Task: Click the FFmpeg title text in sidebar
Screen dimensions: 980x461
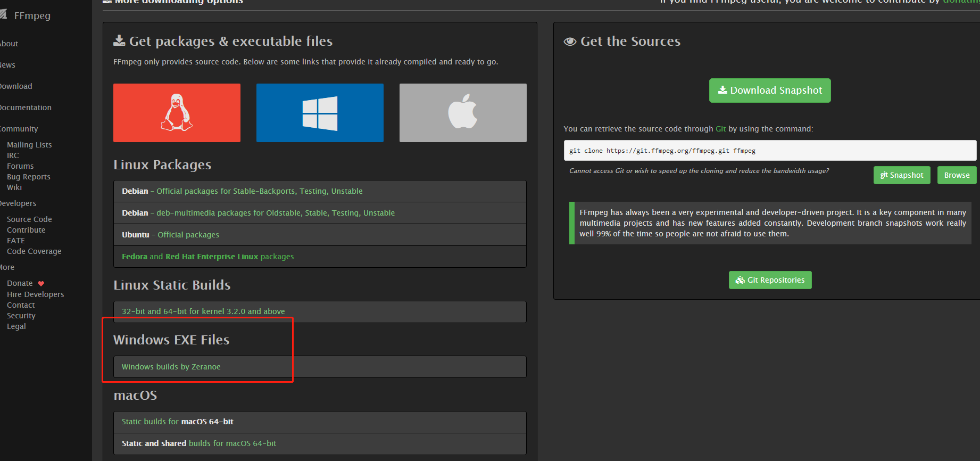Action: click(32, 16)
